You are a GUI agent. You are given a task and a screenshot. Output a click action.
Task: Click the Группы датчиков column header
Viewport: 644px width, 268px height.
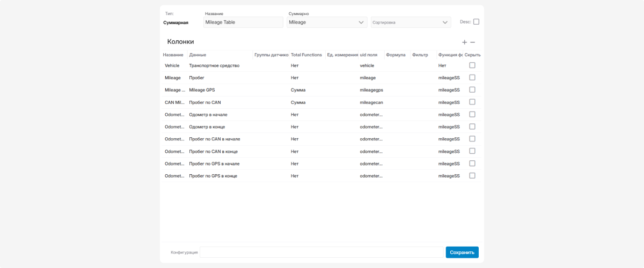(272, 55)
